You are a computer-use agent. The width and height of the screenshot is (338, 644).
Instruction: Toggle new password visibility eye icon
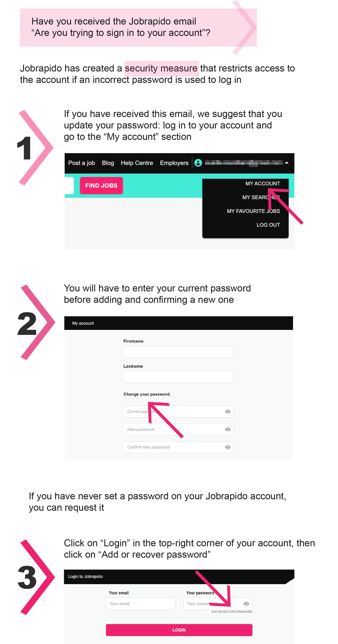point(227,429)
